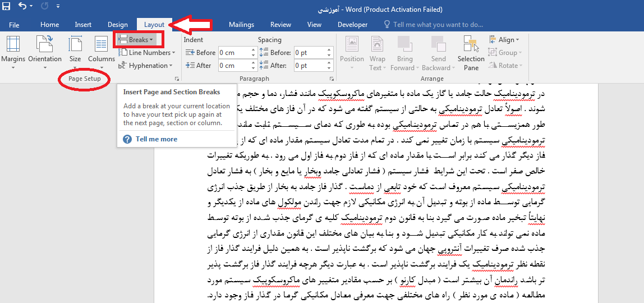The image size is (644, 303).
Task: Click the Indent Before input field
Action: pyautogui.click(x=234, y=53)
